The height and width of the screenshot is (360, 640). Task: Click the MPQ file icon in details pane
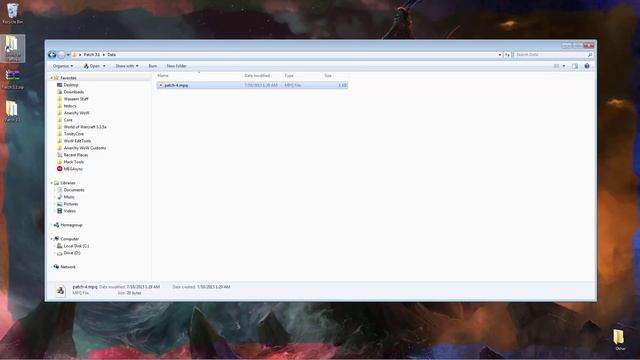click(60, 291)
